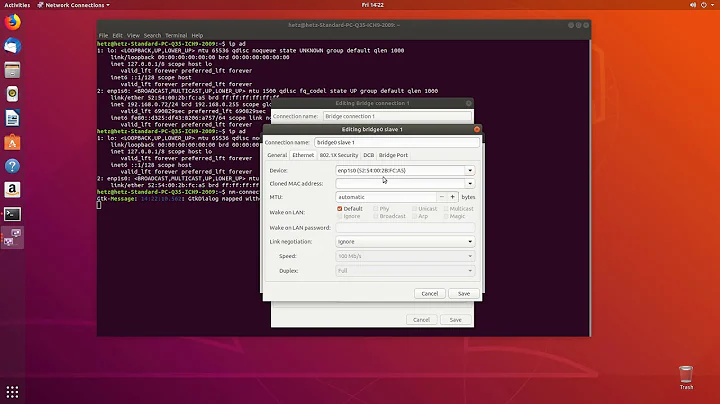Open the Files manager in dock

(13, 70)
